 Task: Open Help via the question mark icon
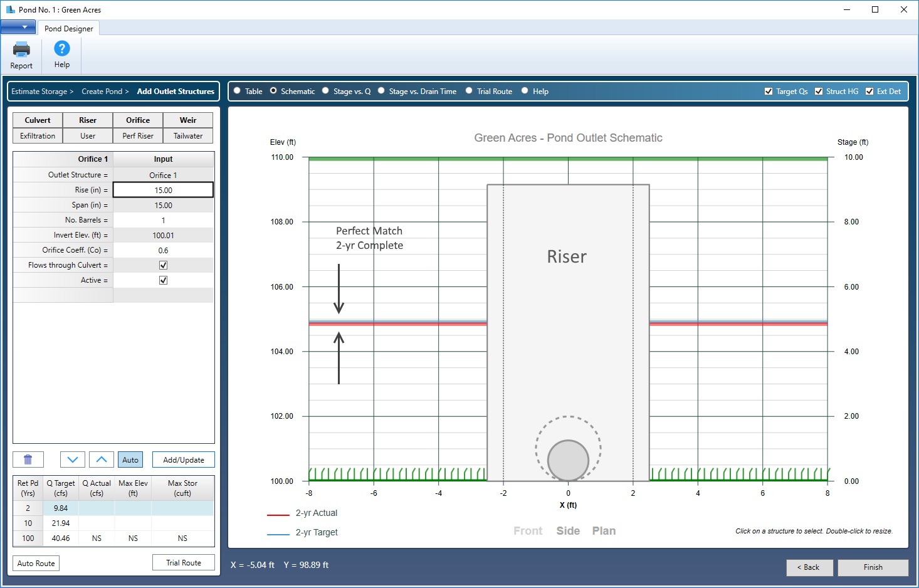click(x=61, y=48)
